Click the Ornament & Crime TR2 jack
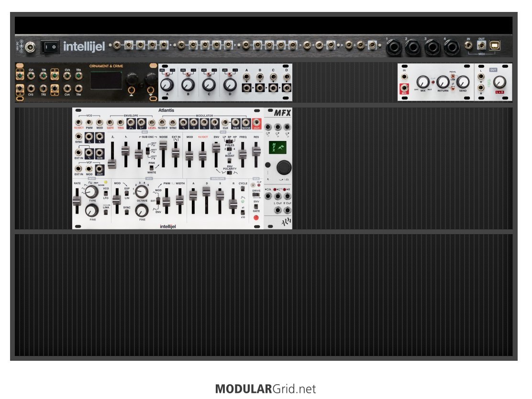This screenshot has height=399, width=532. coord(43,88)
